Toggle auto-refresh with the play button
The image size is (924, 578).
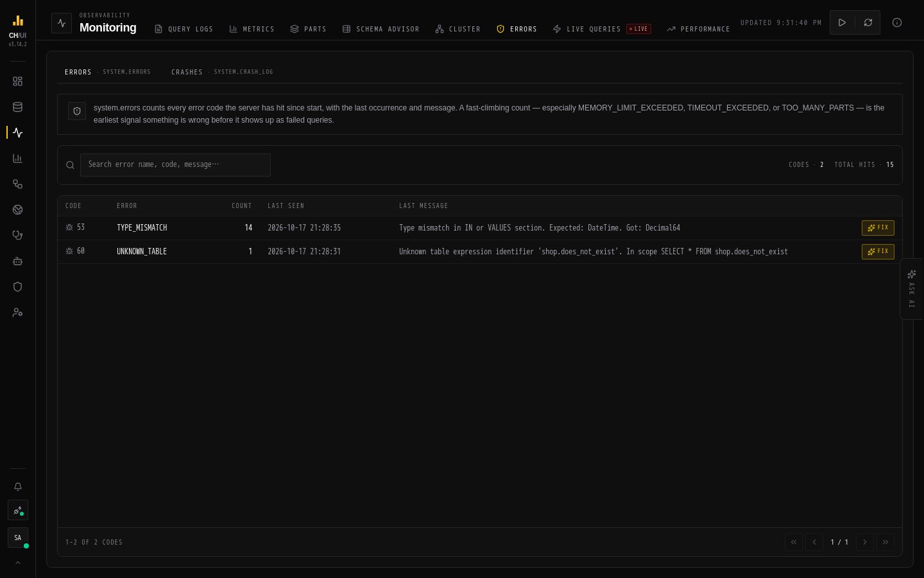coord(842,22)
